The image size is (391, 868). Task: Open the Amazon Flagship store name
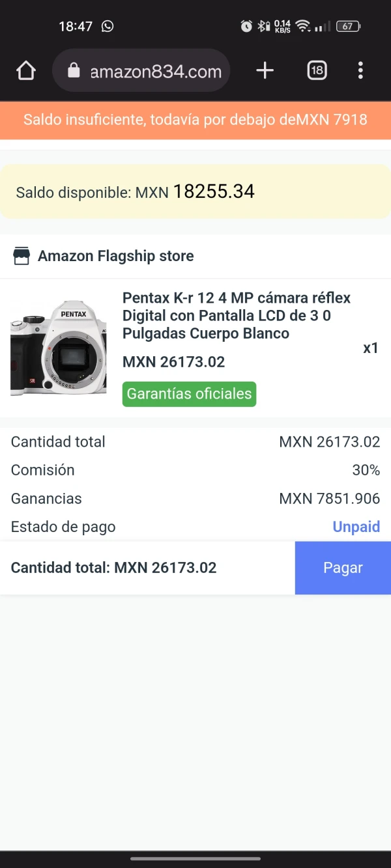coord(115,256)
